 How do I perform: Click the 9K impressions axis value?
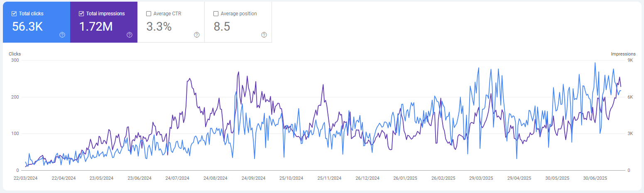tap(630, 60)
